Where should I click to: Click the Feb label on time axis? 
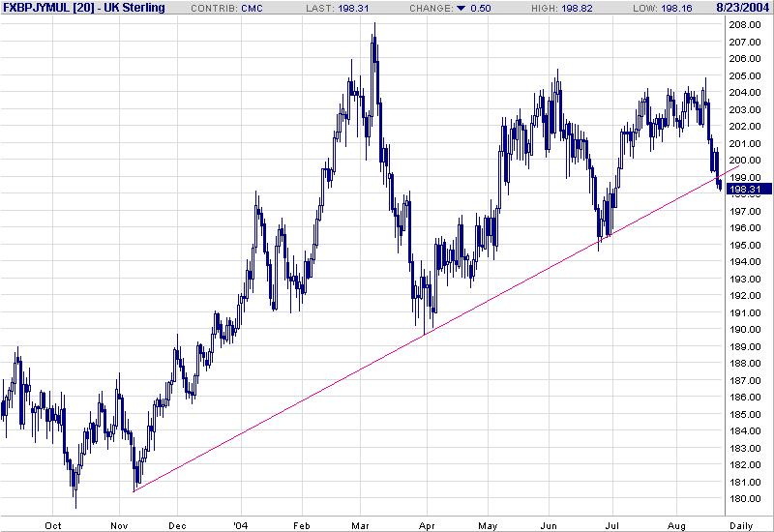[x=302, y=525]
